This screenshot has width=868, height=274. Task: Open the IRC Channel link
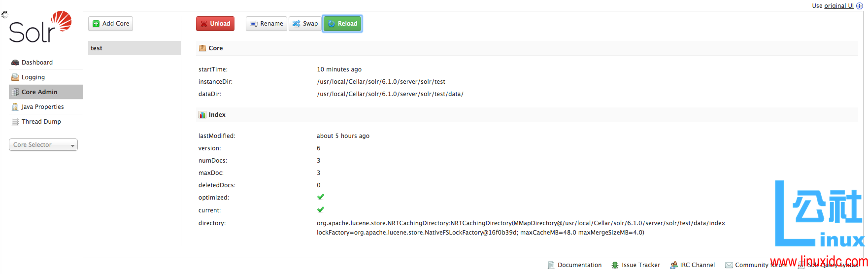tap(697, 265)
